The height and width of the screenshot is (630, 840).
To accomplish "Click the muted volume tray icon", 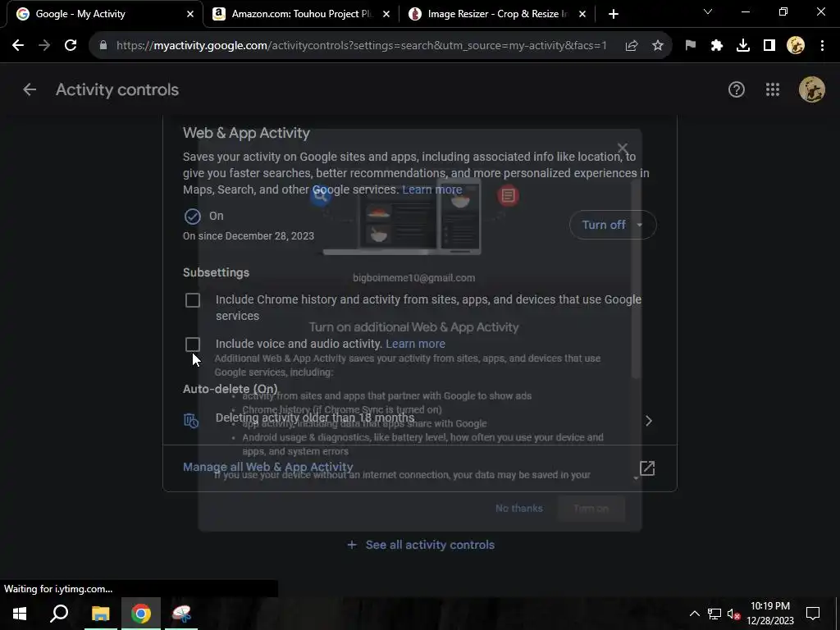I will click(734, 614).
